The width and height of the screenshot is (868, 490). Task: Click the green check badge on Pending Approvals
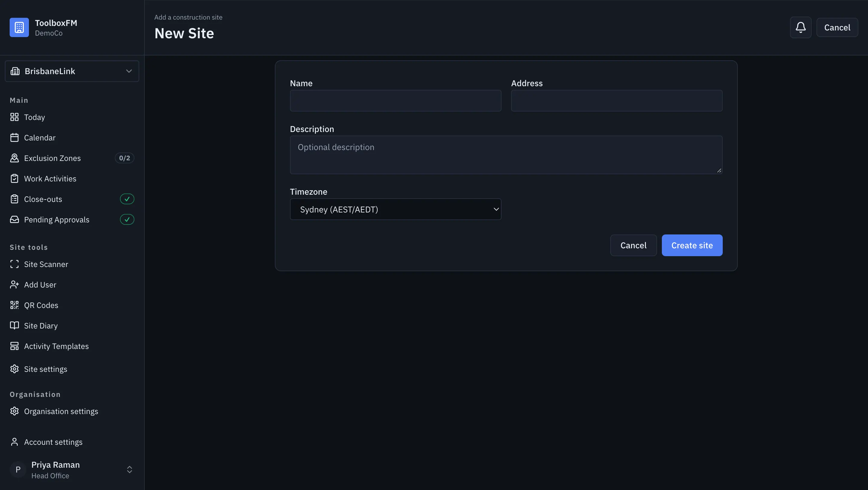[127, 219]
